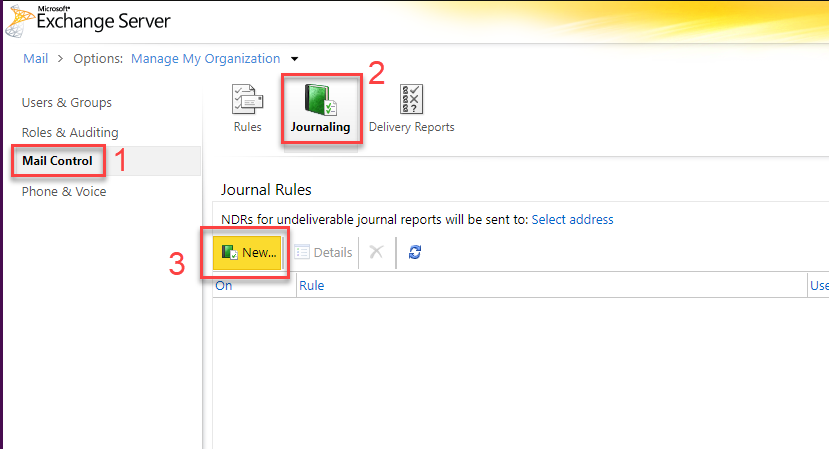Viewport: 829px width, 449px height.
Task: Switch to Users & Groups section
Action: click(x=67, y=103)
